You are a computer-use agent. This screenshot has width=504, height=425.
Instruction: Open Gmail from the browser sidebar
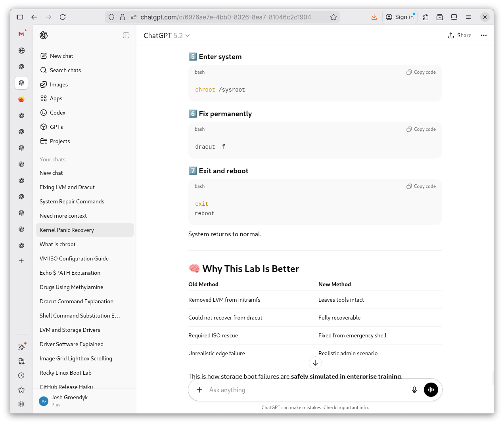pyautogui.click(x=21, y=34)
